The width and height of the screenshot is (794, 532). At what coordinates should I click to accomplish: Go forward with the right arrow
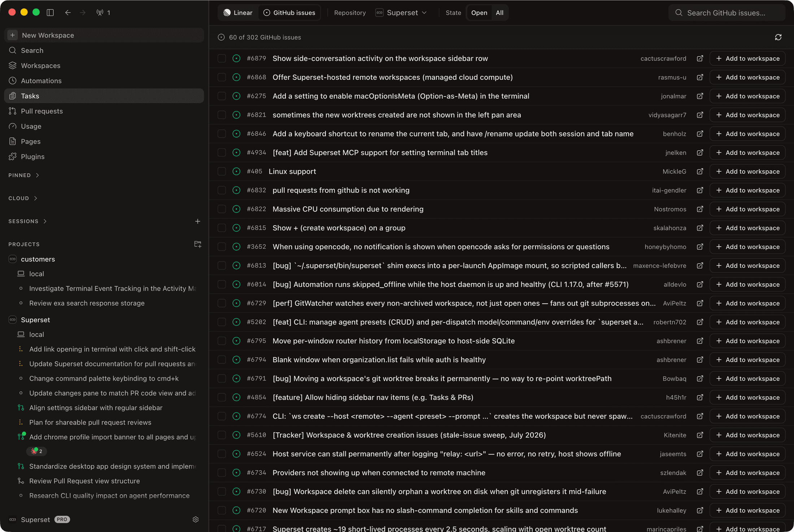click(x=83, y=13)
